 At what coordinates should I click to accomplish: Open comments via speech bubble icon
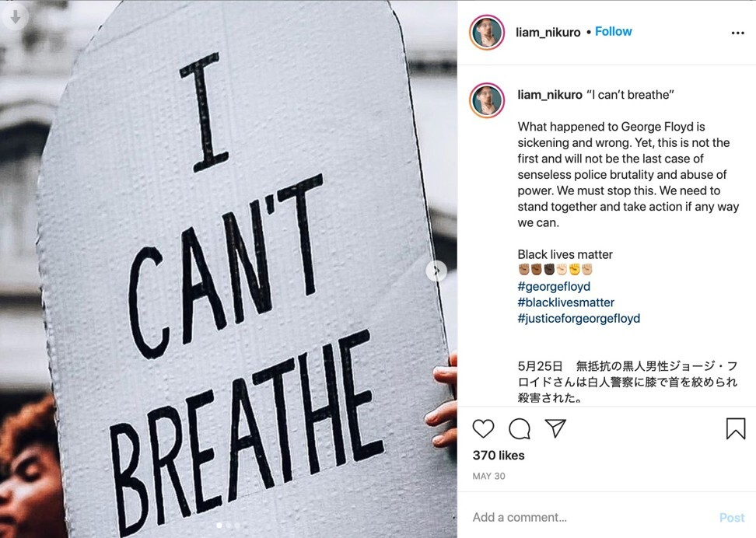[x=520, y=428]
